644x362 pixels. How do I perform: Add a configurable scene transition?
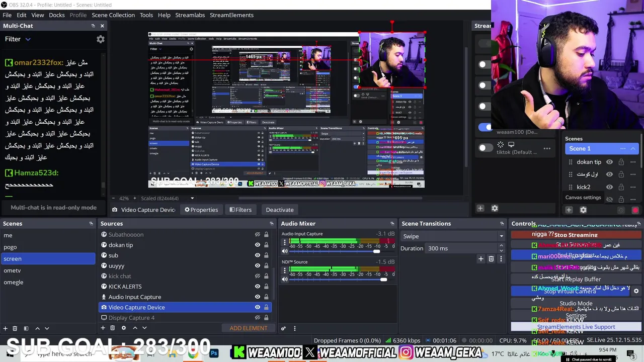[481, 259]
